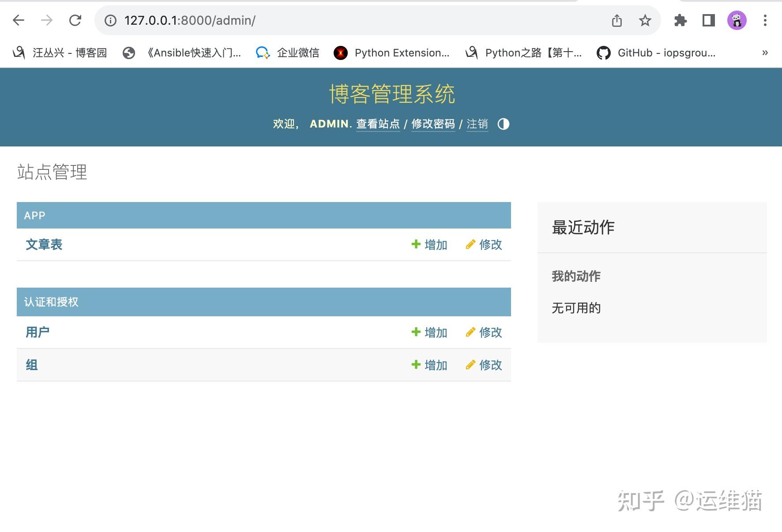Open the Chrome profile avatar
This screenshot has height=532, width=782.
click(737, 20)
